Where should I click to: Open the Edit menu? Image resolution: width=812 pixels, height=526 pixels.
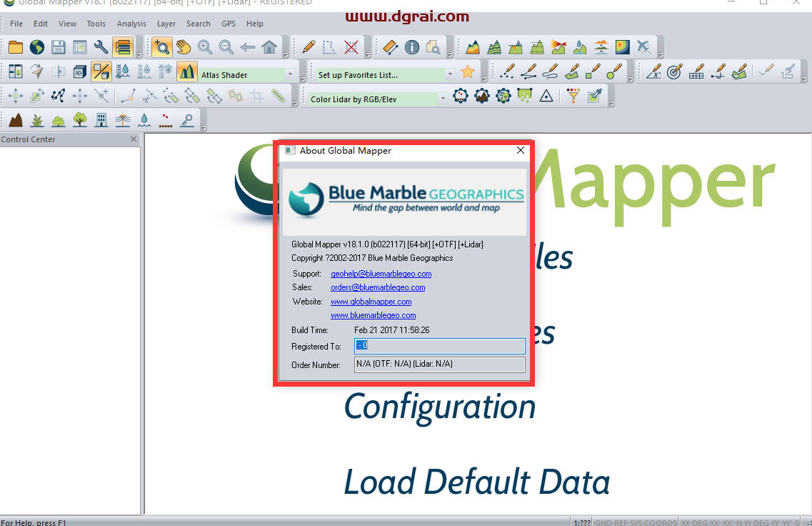41,24
